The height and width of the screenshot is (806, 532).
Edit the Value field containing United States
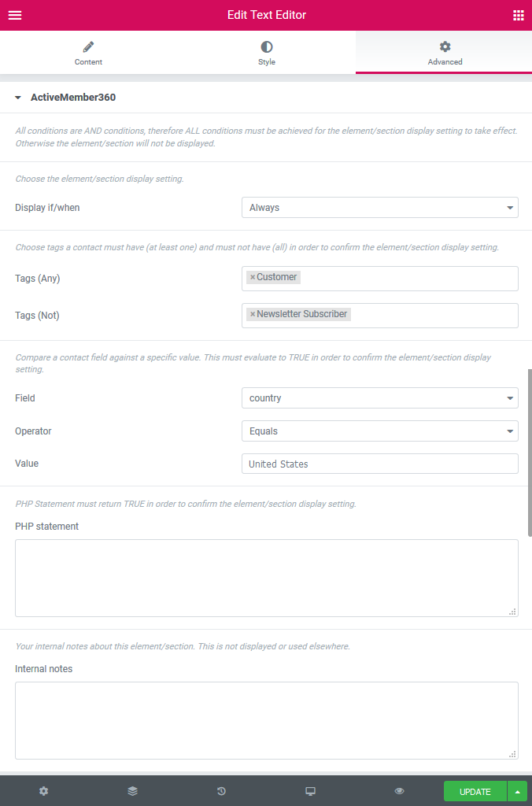coord(379,464)
